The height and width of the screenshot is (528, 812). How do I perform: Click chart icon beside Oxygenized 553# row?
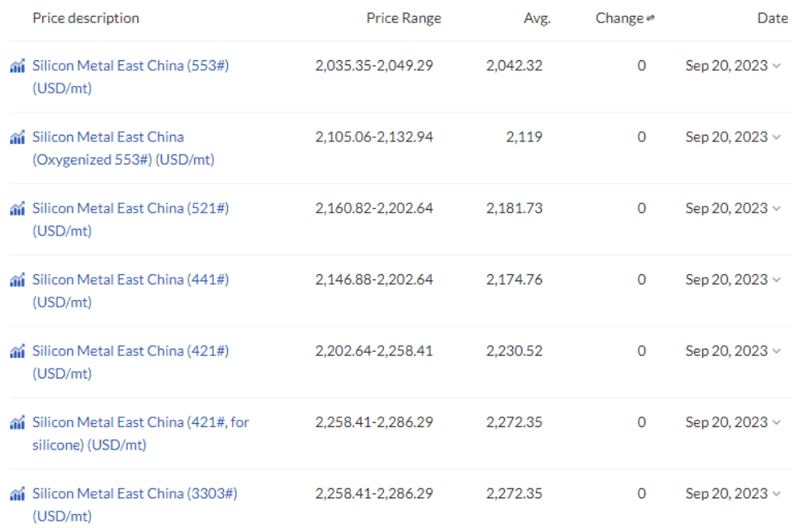point(17,137)
